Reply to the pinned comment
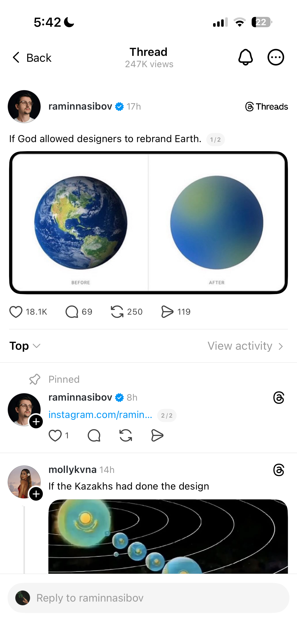 pyautogui.click(x=94, y=435)
